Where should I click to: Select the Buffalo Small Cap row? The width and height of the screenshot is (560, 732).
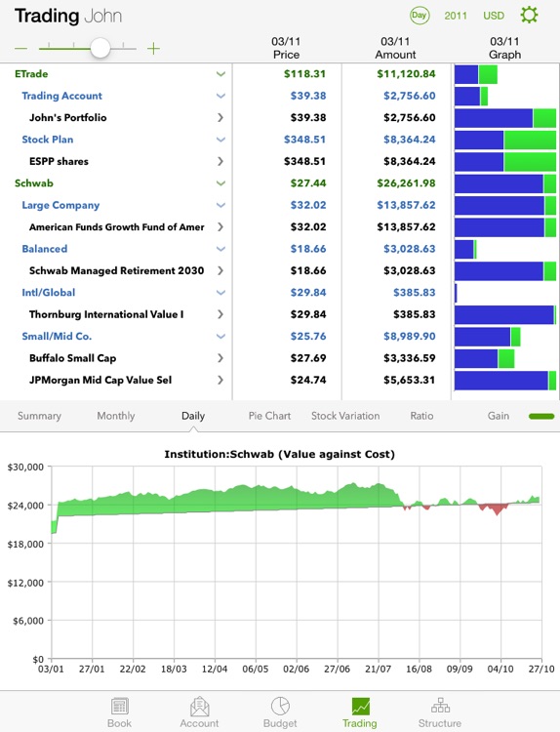coord(73,358)
